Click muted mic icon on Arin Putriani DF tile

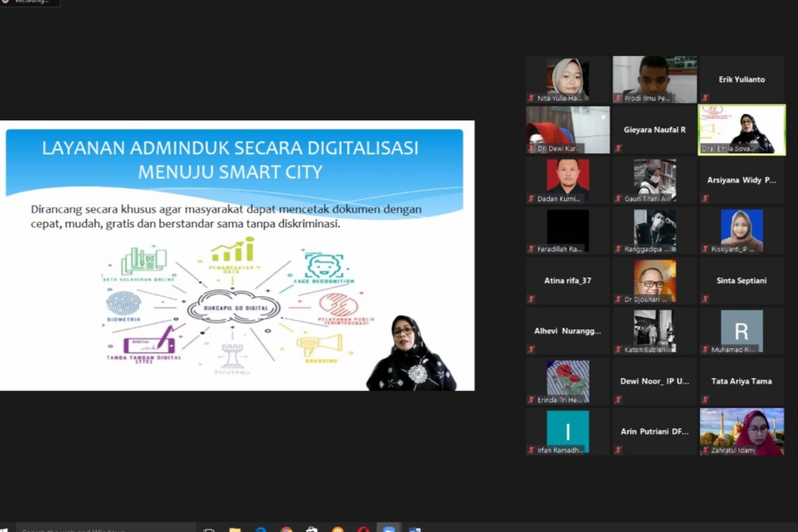618,450
